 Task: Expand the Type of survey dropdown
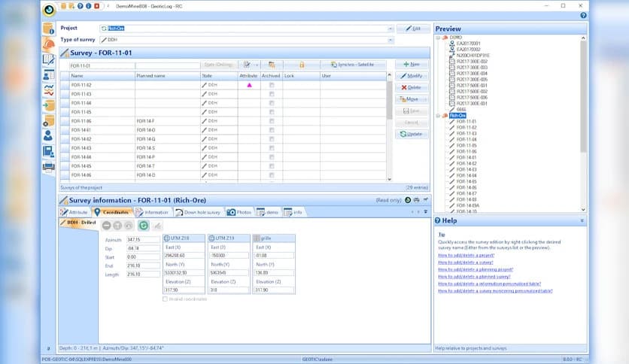[x=390, y=39]
